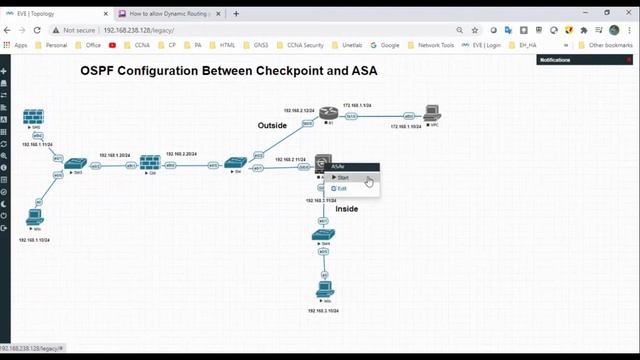Click the OSPF Configuration Between Checkpoint and ASA title
The width and height of the screenshot is (640, 360).
click(x=229, y=71)
